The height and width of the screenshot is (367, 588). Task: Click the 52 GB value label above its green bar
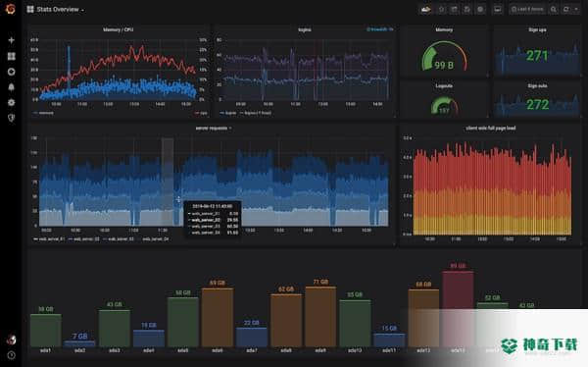pos(492,297)
